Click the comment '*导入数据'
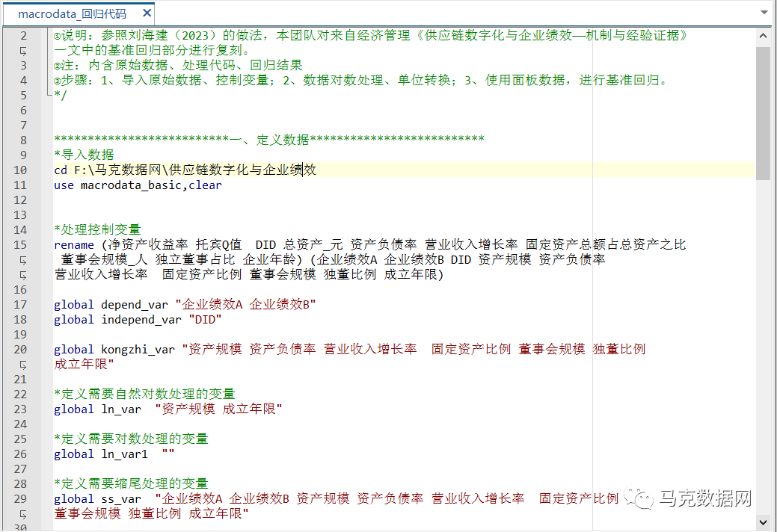 point(84,155)
